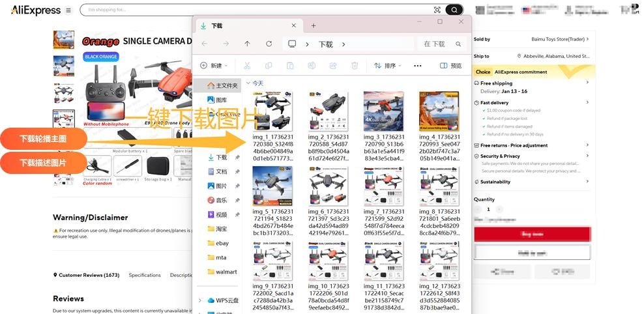Image resolution: width=644 pixels, height=314 pixels.
Task: Open Baimu Toys Store(Trader) seller link
Action: pyautogui.click(x=560, y=39)
